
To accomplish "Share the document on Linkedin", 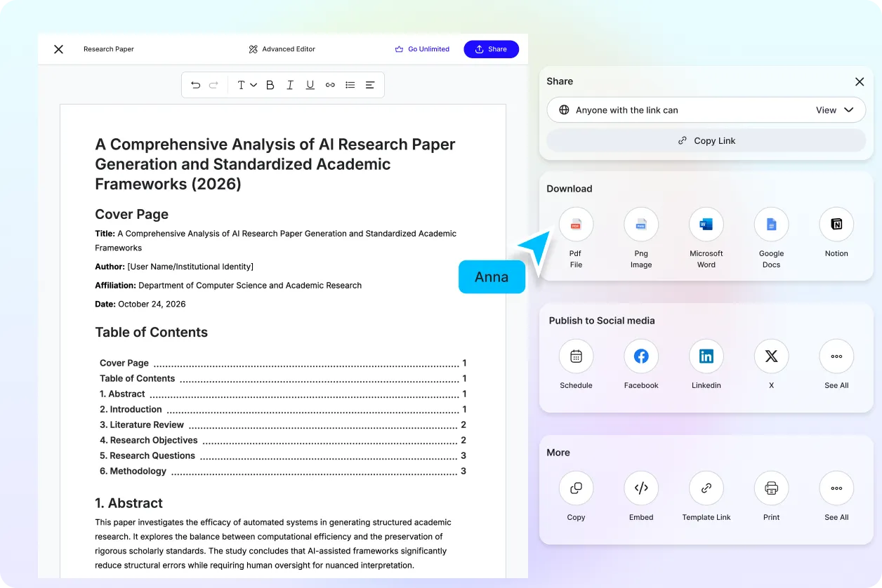I will [x=706, y=356].
